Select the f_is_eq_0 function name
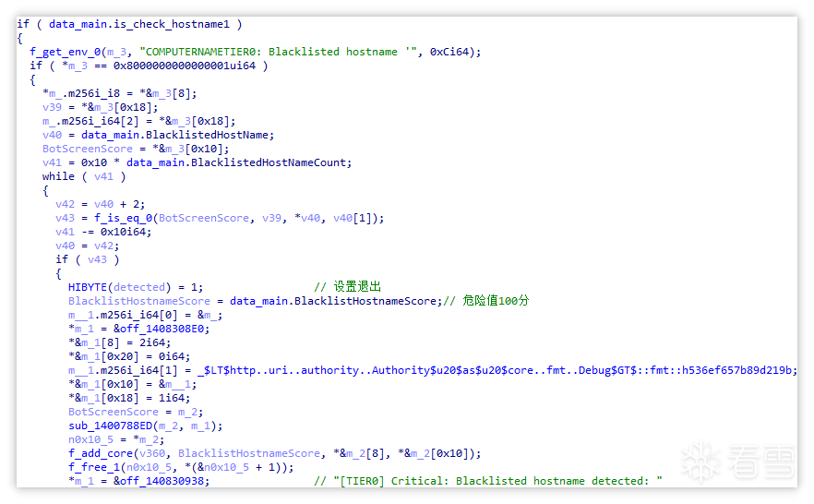Image resolution: width=814 pixels, height=504 pixels. point(124,218)
